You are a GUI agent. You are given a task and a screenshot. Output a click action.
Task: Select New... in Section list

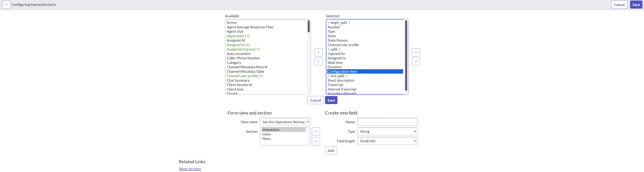(x=267, y=139)
